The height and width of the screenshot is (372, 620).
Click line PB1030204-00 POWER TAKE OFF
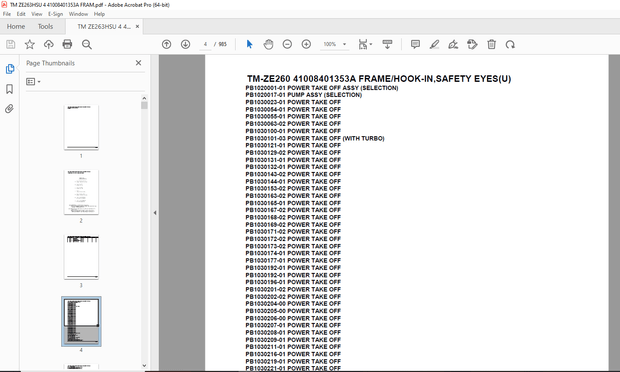point(293,304)
